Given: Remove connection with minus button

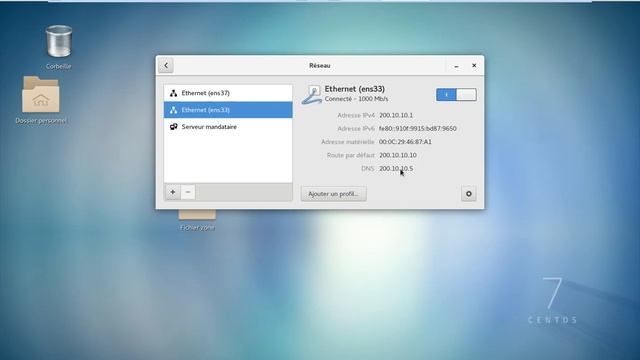Looking at the screenshot, I should point(188,192).
